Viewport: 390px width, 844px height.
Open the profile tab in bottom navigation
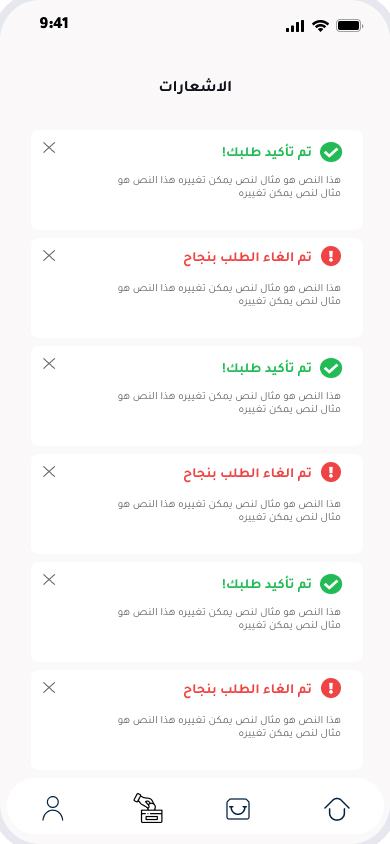53,808
